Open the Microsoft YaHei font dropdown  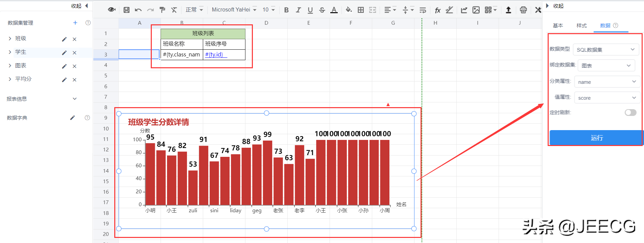click(234, 10)
